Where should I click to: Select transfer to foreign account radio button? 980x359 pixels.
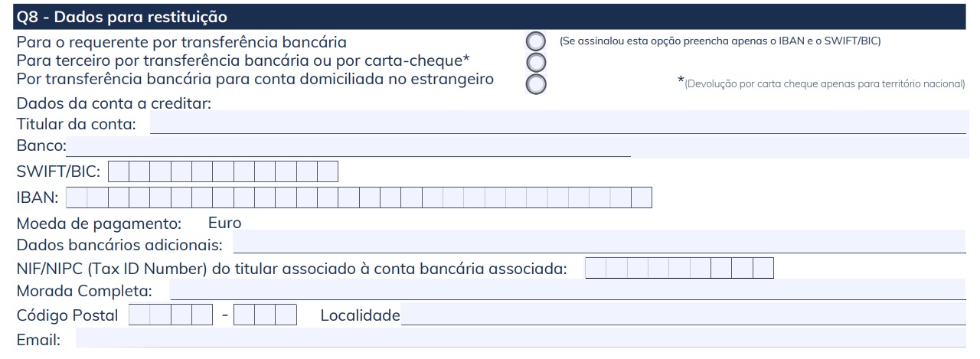537,83
